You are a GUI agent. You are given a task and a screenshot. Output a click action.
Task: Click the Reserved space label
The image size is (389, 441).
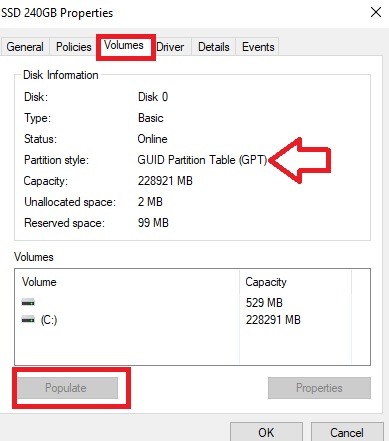coord(64,223)
